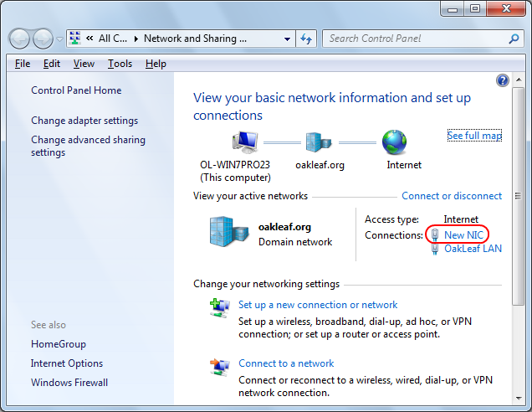This screenshot has width=532, height=412.
Task: Click the OL-WIN7PRO23 computer icon
Action: [245, 142]
